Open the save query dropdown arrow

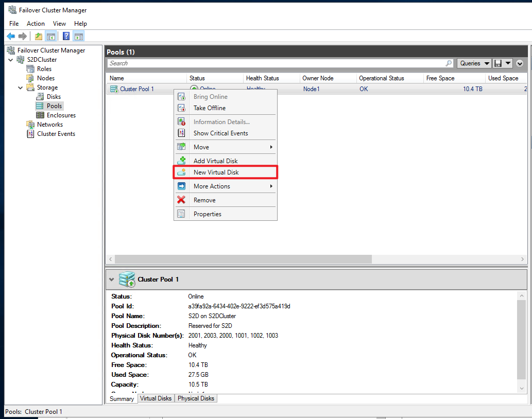point(508,63)
